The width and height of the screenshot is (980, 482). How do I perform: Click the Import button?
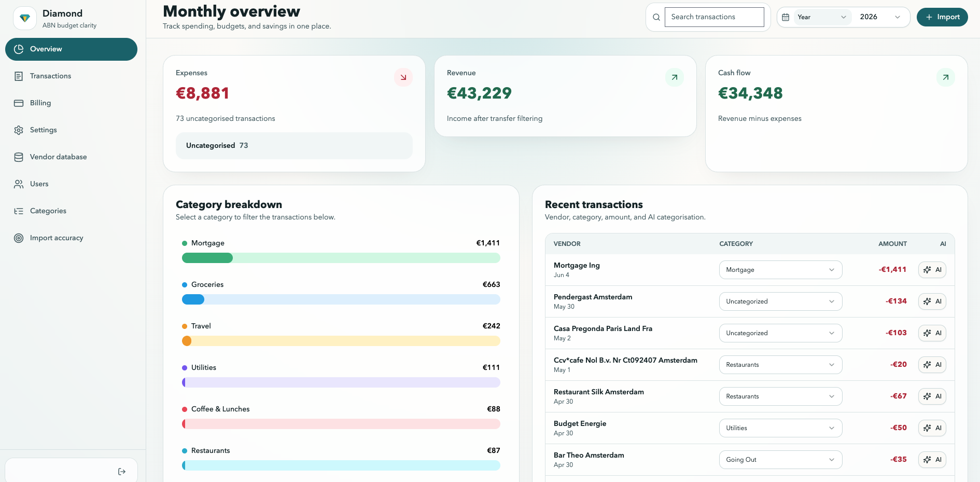(x=942, y=17)
